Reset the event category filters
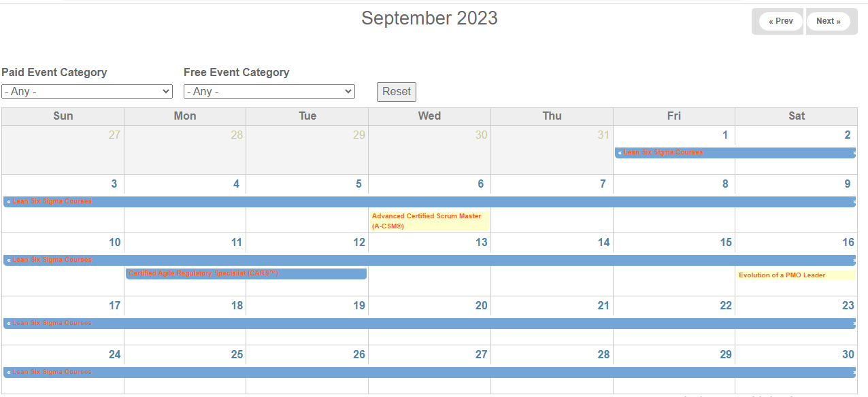Screen dimensions: 868x397 pyautogui.click(x=397, y=92)
